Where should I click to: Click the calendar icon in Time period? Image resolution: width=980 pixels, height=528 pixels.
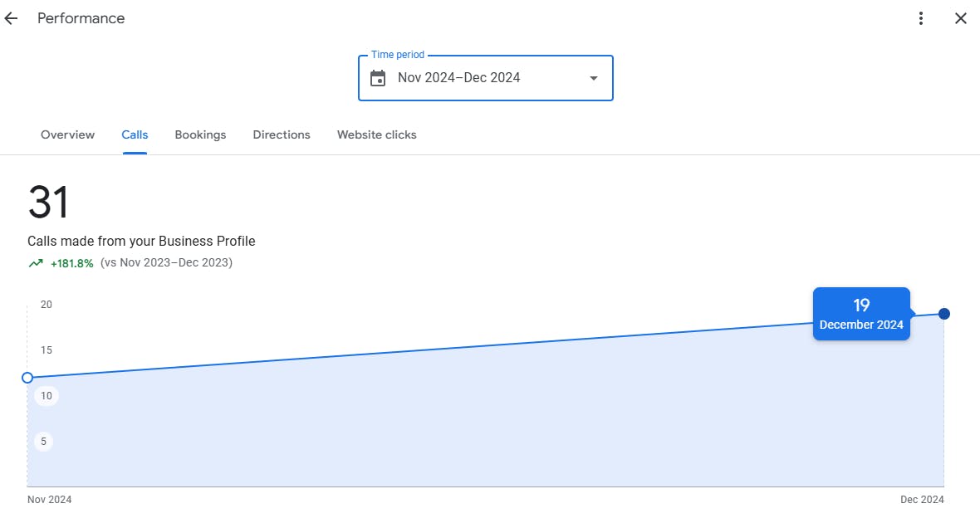[378, 78]
